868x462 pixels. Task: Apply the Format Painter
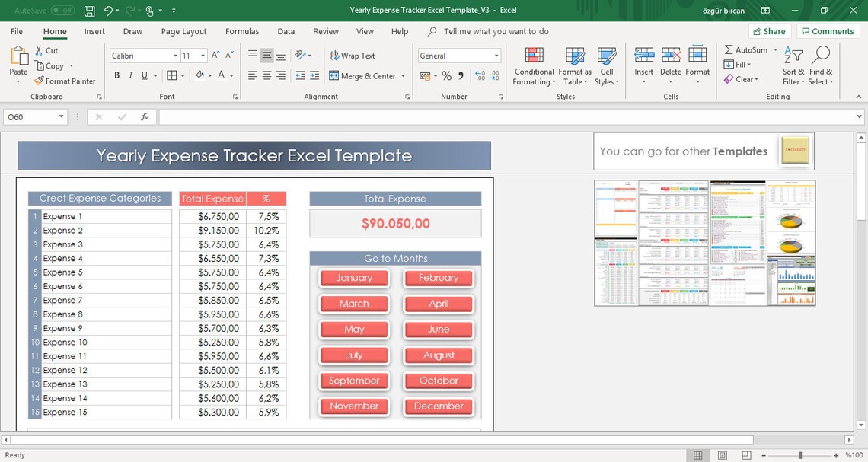[x=66, y=81]
